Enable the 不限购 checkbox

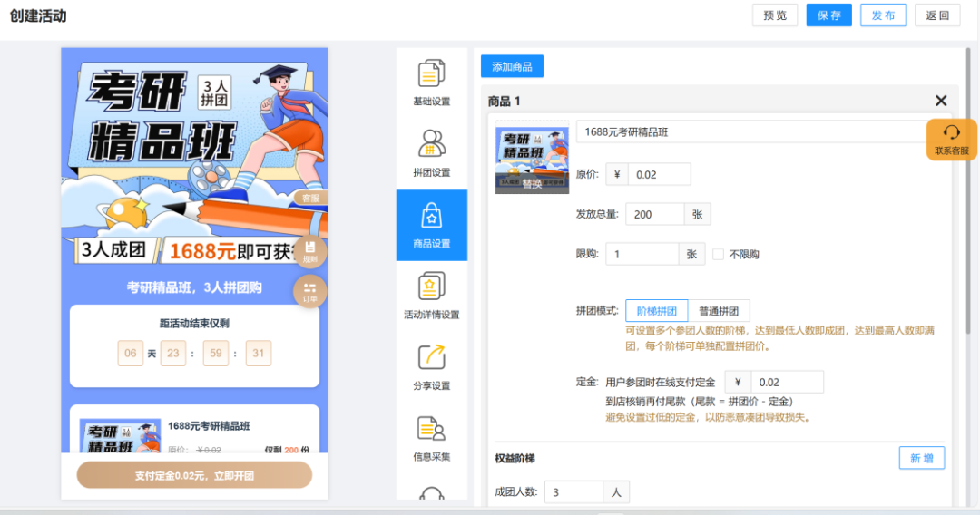(718, 255)
